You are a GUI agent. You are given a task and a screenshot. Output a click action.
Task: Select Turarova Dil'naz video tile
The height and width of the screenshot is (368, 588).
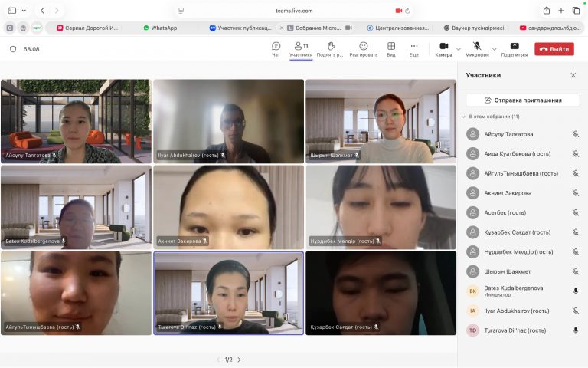[228, 291]
